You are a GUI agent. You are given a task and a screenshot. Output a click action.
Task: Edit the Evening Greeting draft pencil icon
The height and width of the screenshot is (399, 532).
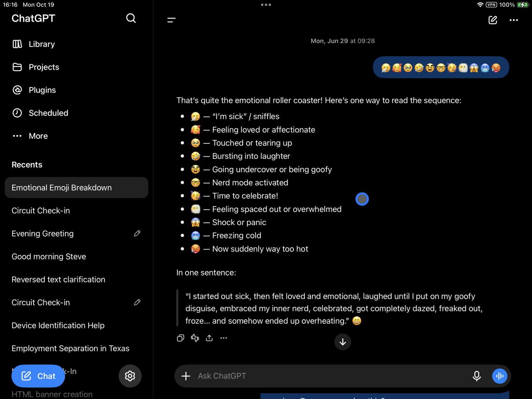(137, 233)
